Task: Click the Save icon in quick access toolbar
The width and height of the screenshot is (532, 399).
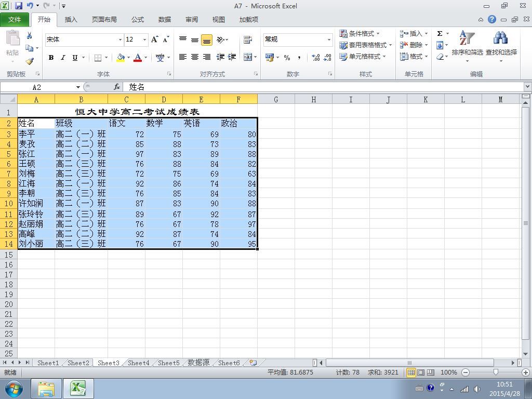Action: pyautogui.click(x=18, y=5)
